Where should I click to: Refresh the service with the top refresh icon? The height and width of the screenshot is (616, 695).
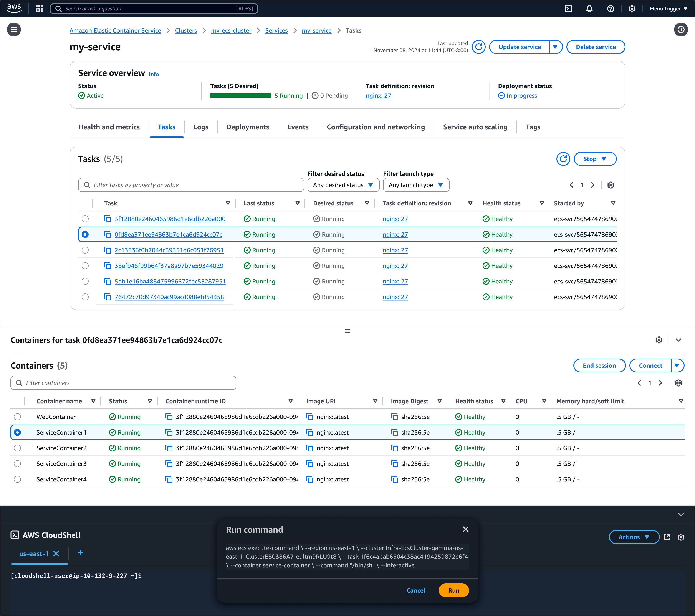479,47
